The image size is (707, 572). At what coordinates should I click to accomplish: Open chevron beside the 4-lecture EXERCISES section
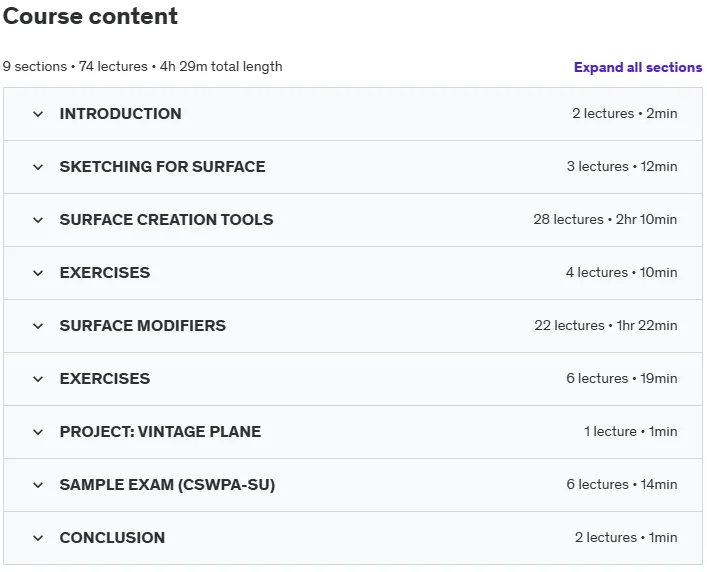[38, 273]
